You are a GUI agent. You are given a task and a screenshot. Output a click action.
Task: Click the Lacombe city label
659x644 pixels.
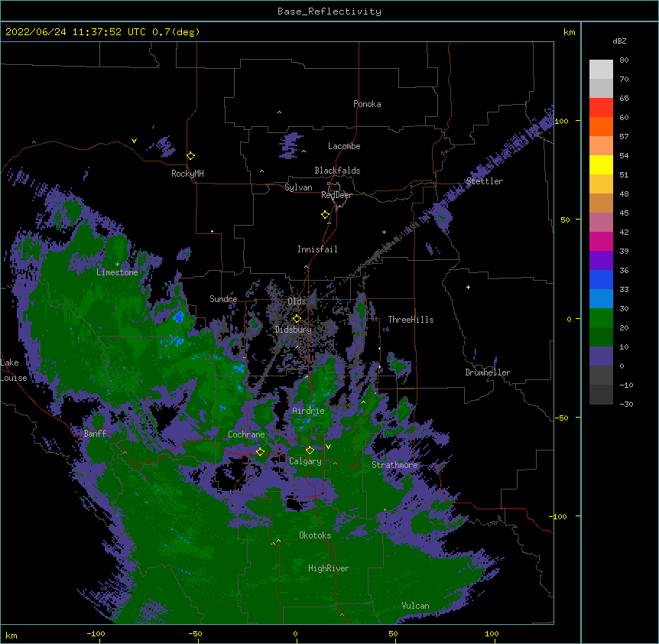(x=344, y=146)
